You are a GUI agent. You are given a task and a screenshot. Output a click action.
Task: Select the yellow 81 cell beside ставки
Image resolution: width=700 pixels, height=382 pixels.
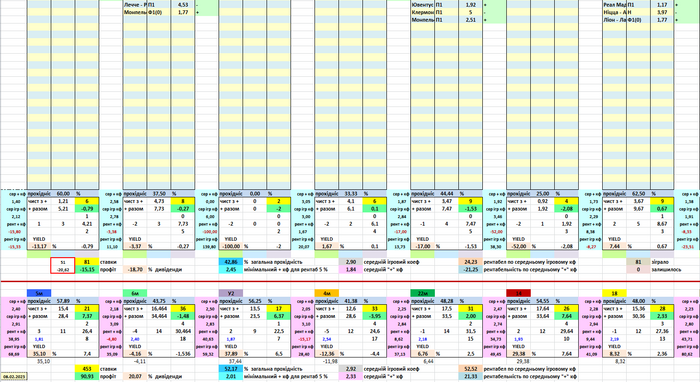click(x=87, y=262)
